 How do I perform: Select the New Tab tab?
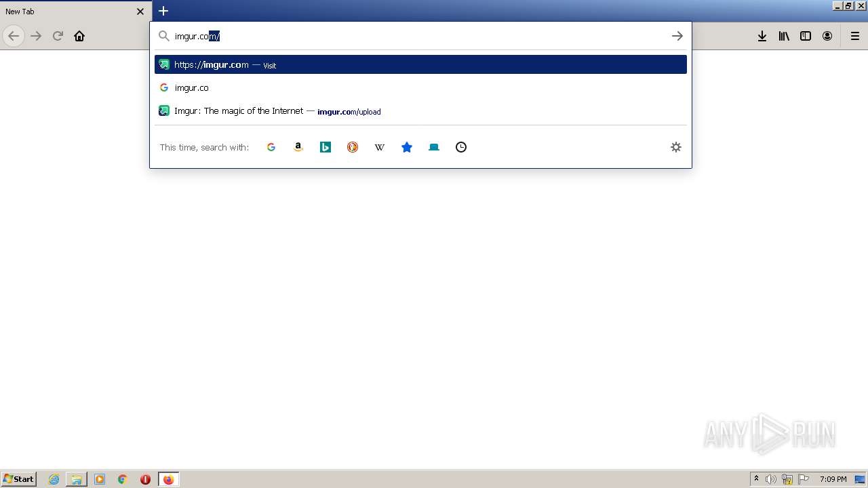(x=75, y=12)
